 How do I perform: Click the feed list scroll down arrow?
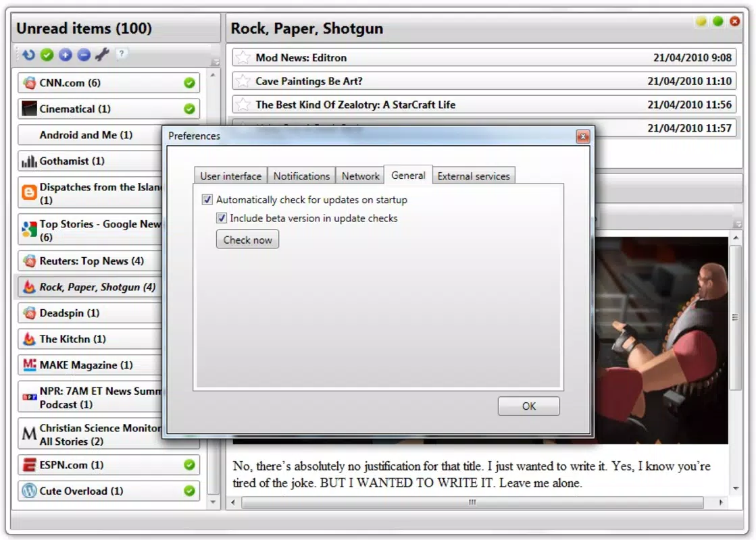(213, 502)
